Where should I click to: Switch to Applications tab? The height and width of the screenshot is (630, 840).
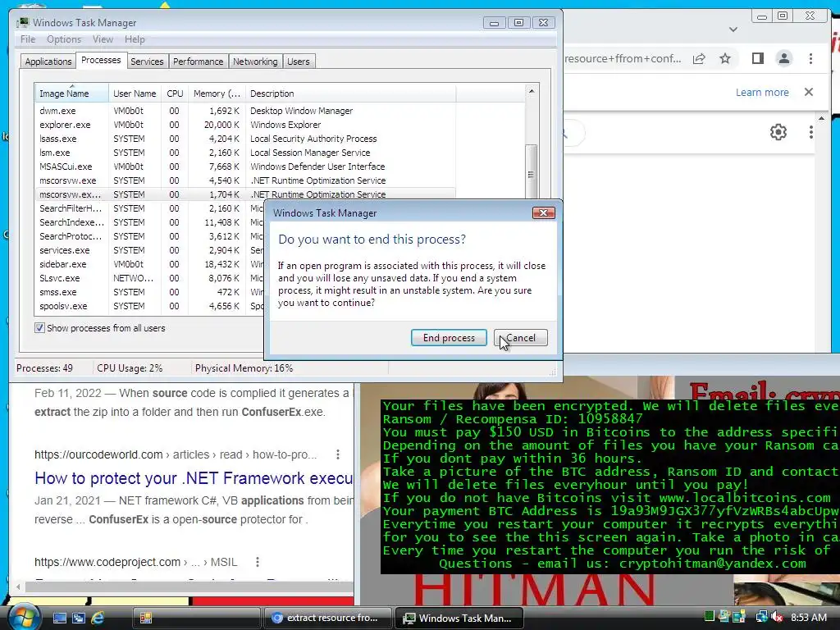[x=48, y=62]
